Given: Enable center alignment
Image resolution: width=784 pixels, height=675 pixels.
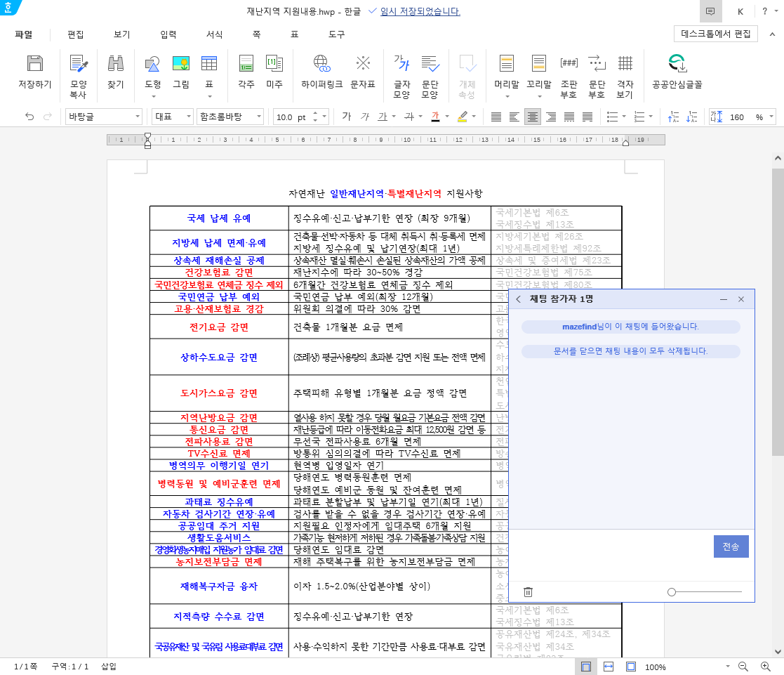Looking at the screenshot, I should click(x=533, y=117).
